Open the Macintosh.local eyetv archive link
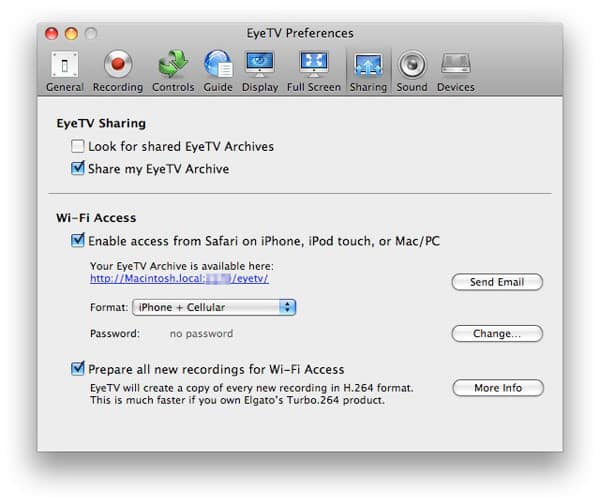This screenshot has height=503, width=600. (x=179, y=278)
